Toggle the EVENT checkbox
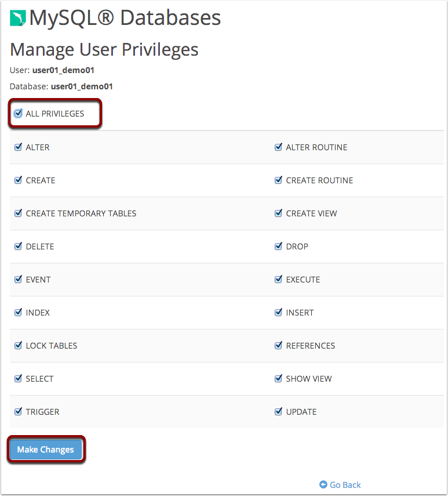Image resolution: width=448 pixels, height=496 pixels. click(19, 279)
